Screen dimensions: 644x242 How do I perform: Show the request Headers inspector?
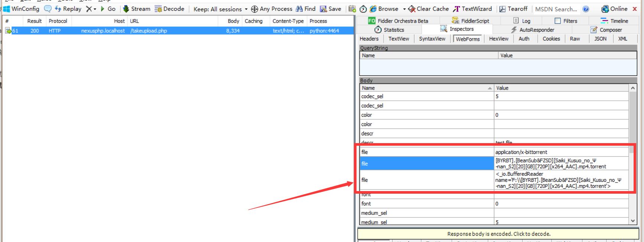[x=369, y=39]
